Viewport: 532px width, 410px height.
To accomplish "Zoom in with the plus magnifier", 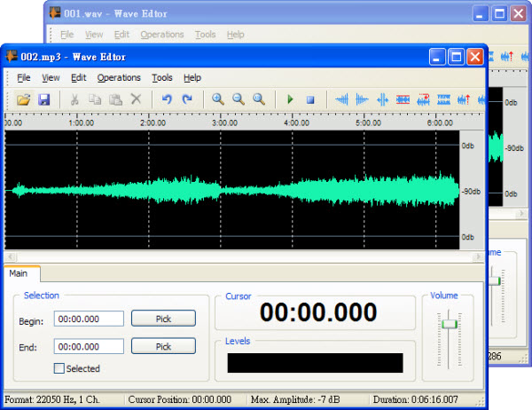I will [x=218, y=99].
